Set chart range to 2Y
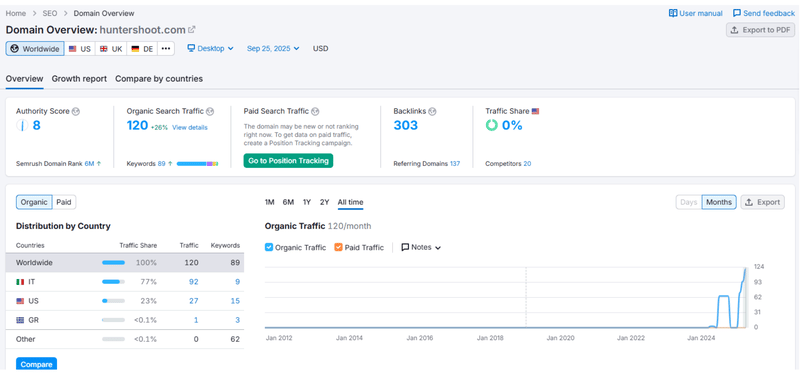Viewport: 800px width, 375px height. point(324,202)
